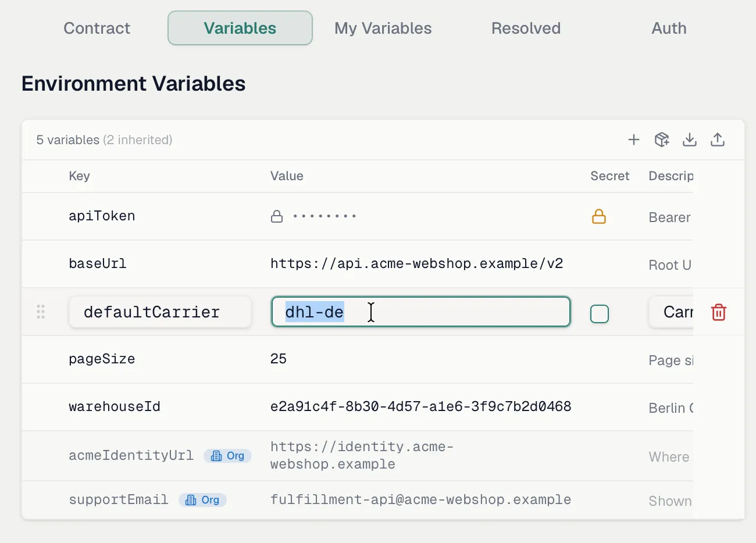The image size is (756, 543).
Task: Click the package add icon in toolbar
Action: pos(662,140)
